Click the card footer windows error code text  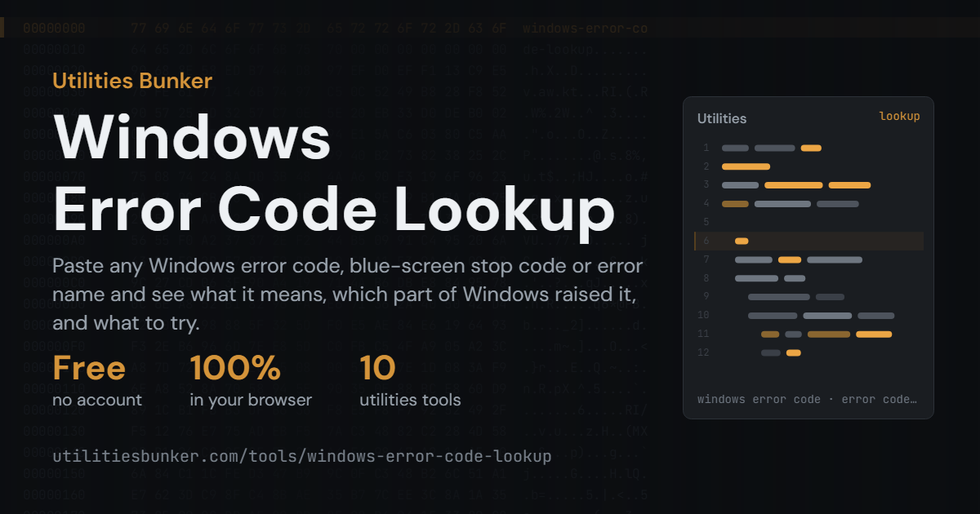tap(808, 400)
